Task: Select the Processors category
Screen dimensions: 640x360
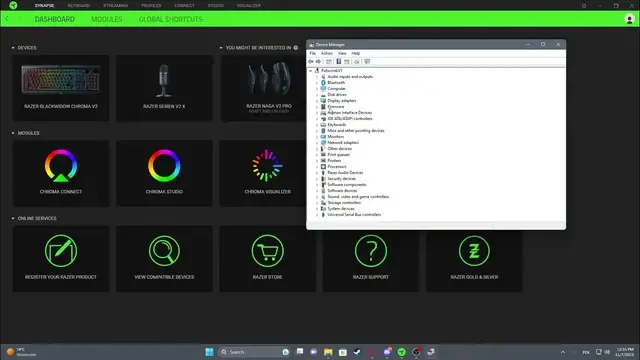Action: tap(337, 167)
